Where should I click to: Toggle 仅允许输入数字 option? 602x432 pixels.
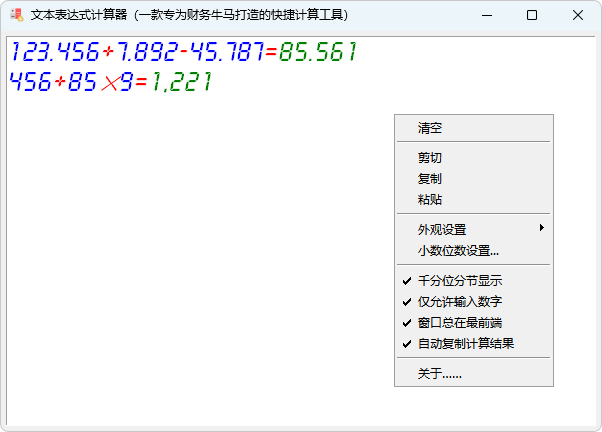tap(474, 302)
